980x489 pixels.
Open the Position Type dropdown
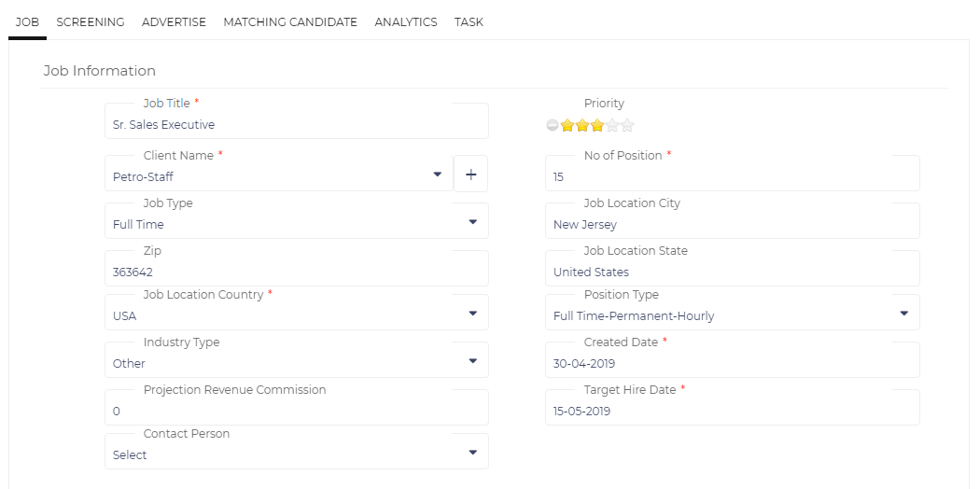point(733,314)
